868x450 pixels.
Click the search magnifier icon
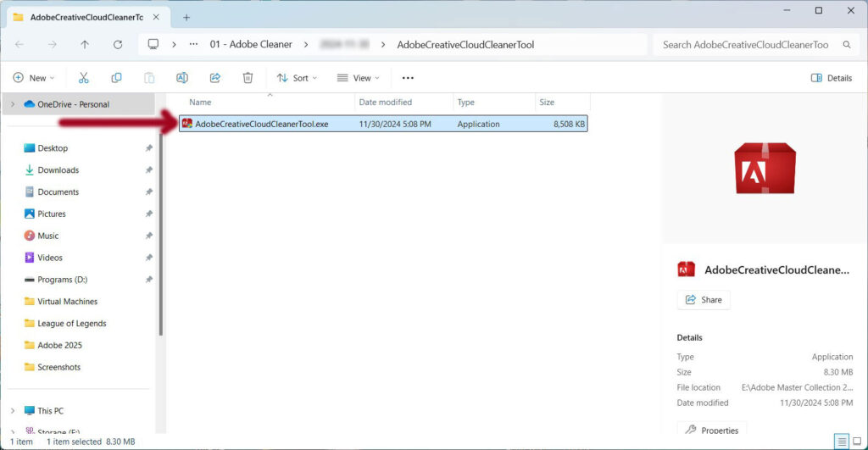[x=847, y=44]
